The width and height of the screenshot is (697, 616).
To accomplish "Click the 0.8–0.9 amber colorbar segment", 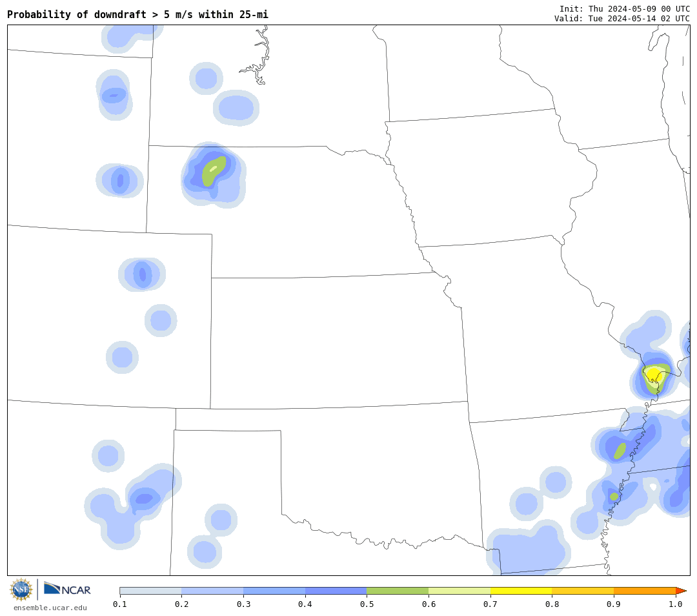I will pyautogui.click(x=583, y=591).
